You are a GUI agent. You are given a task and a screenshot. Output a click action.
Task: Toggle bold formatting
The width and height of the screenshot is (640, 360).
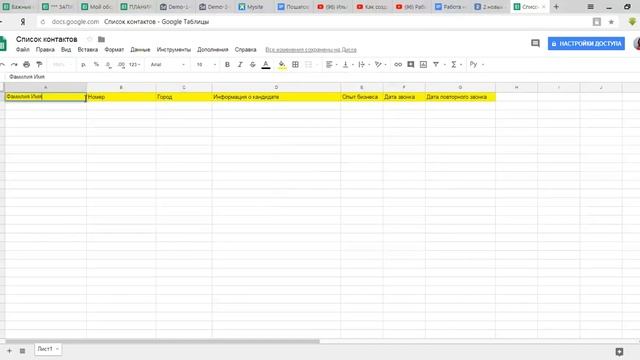pos(227,64)
